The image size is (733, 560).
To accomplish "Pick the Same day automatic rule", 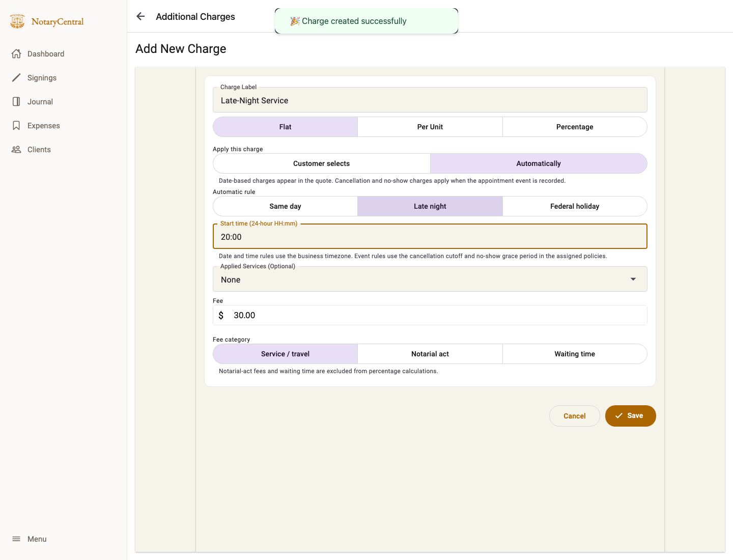I will click(285, 206).
